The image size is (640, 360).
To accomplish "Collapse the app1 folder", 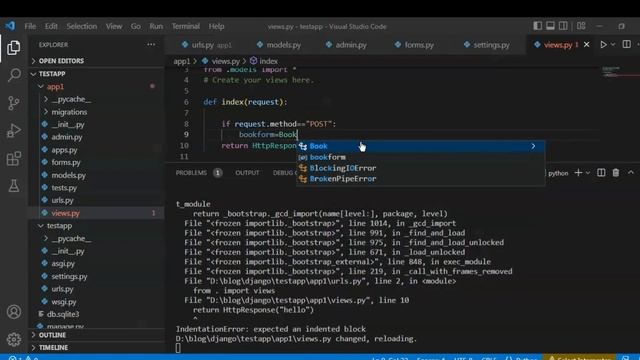I will (41, 87).
